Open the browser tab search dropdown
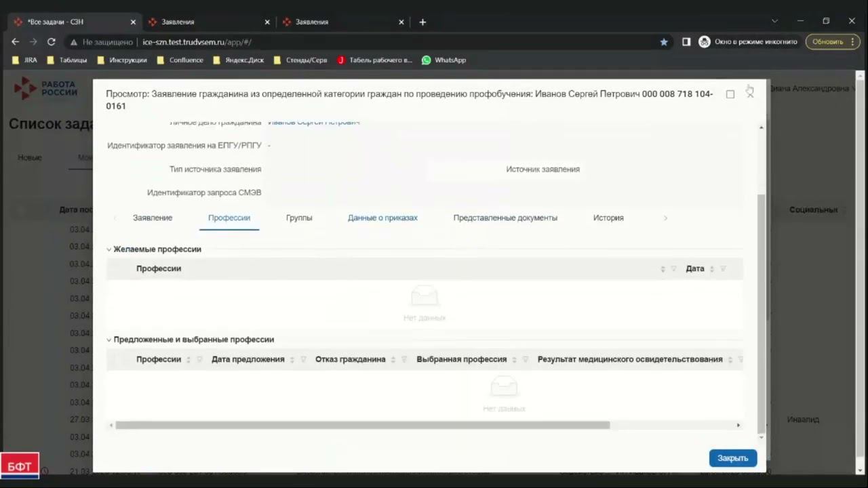The height and width of the screenshot is (488, 868). [x=774, y=22]
